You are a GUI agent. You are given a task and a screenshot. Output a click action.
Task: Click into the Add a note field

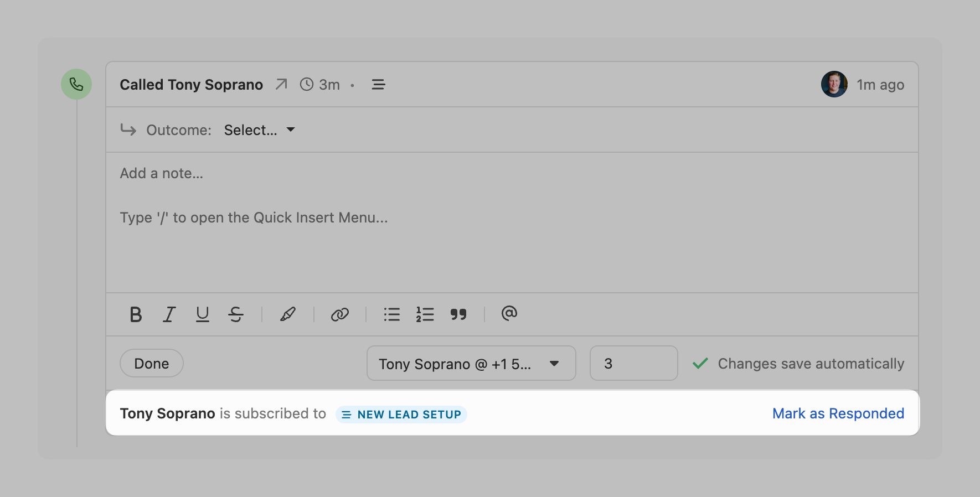tap(512, 222)
